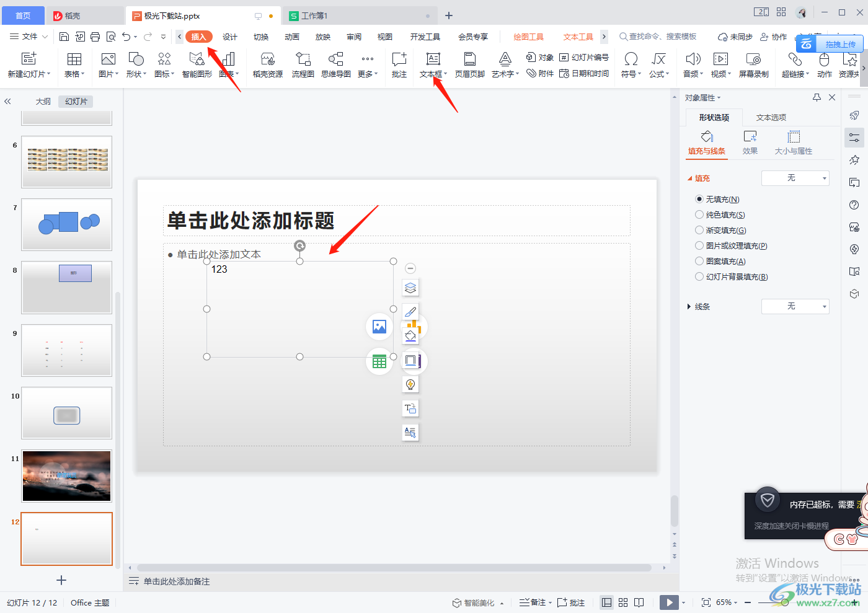868x613 pixels.
Task: Insert a table with the 表格 icon
Action: [x=74, y=59]
